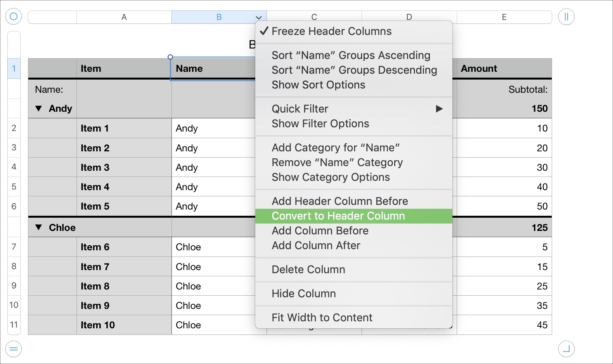
Task: Click the amount cell showing 45
Action: click(x=504, y=325)
